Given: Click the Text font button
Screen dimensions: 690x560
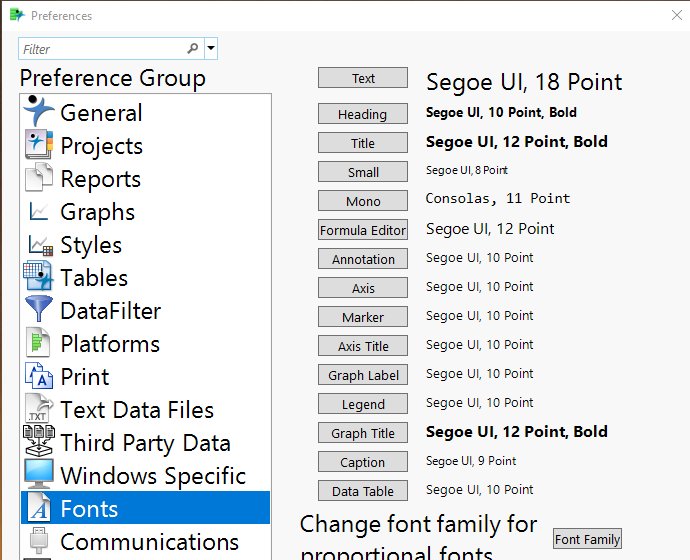Looking at the screenshot, I should click(x=363, y=78).
